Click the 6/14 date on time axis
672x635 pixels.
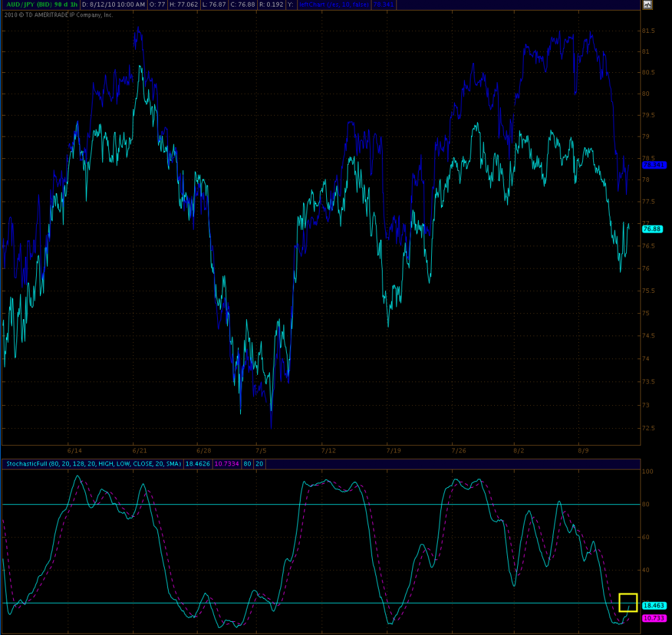point(75,450)
